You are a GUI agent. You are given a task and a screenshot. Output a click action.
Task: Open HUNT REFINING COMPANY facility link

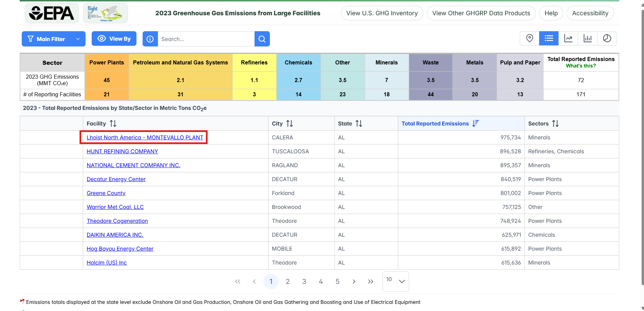coord(122,151)
